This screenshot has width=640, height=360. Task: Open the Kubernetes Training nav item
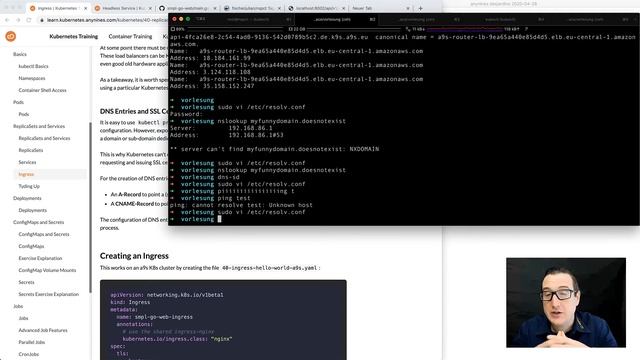73,36
